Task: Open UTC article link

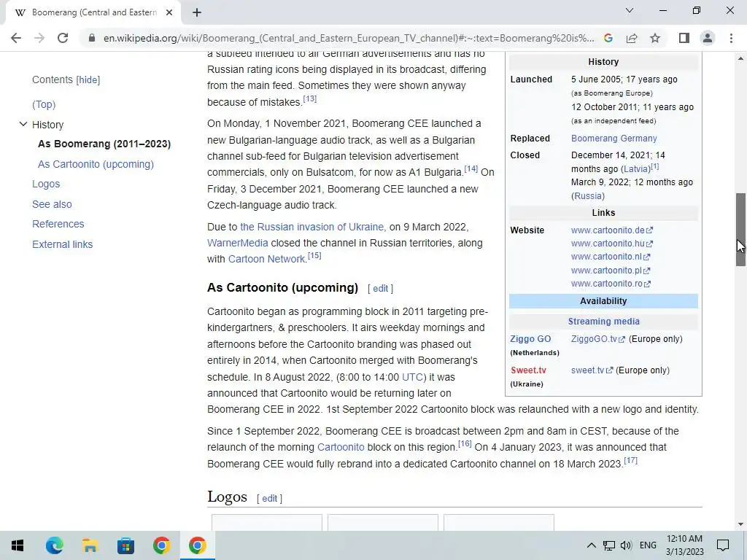Action: 412,377
